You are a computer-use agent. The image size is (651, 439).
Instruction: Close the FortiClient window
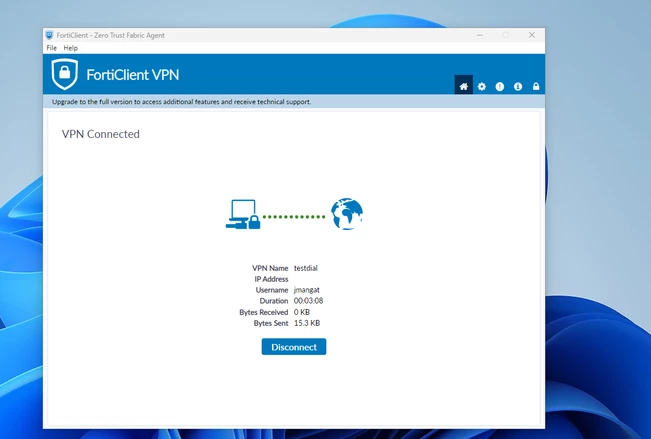(x=532, y=35)
